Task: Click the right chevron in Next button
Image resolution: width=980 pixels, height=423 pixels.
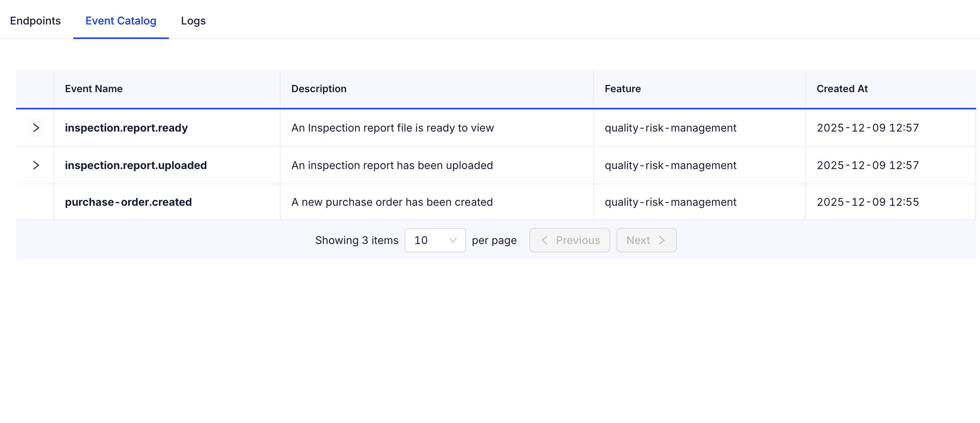Action: [662, 240]
